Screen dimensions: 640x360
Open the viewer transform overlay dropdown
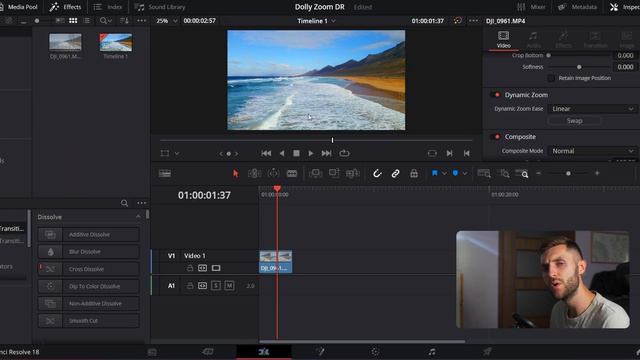177,153
